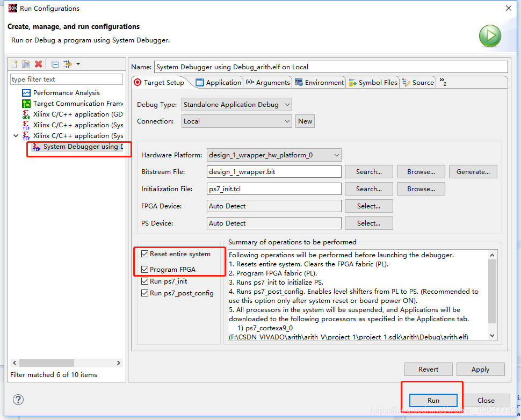Image resolution: width=521 pixels, height=420 pixels.
Task: Click the summary scrollbar up arrow
Action: point(493,255)
